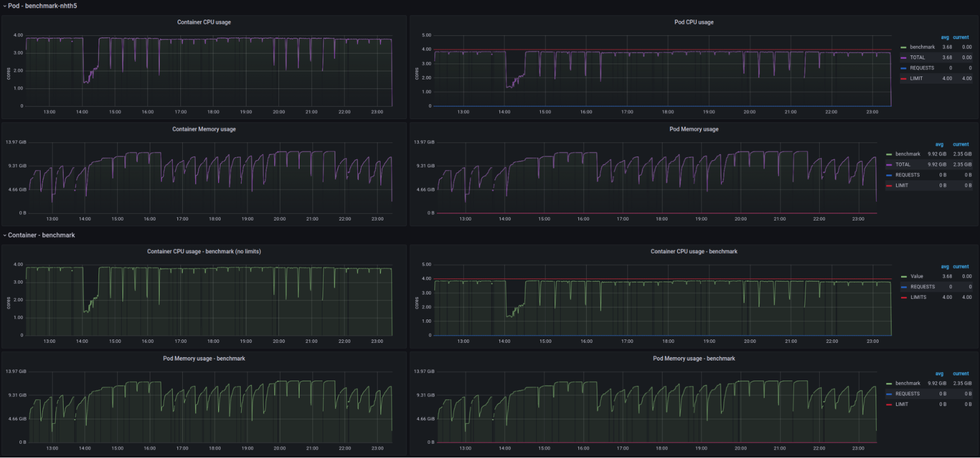Image resolution: width=980 pixels, height=458 pixels.
Task: Open the Container CPU usage panel title menu
Action: 204,22
